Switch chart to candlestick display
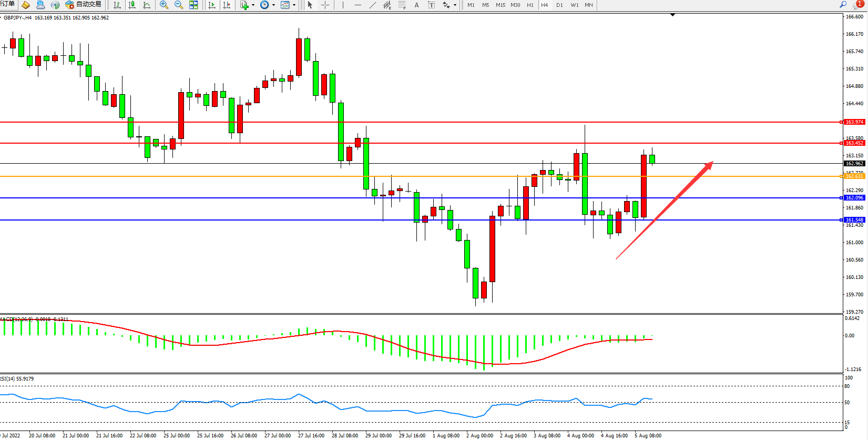The width and height of the screenshot is (868, 440). click(x=132, y=5)
